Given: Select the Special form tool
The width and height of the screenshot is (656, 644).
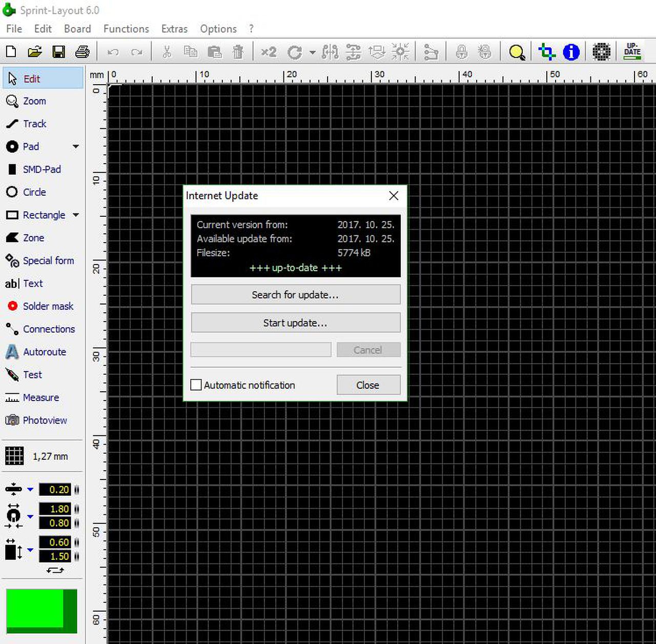Looking at the screenshot, I should [x=43, y=260].
